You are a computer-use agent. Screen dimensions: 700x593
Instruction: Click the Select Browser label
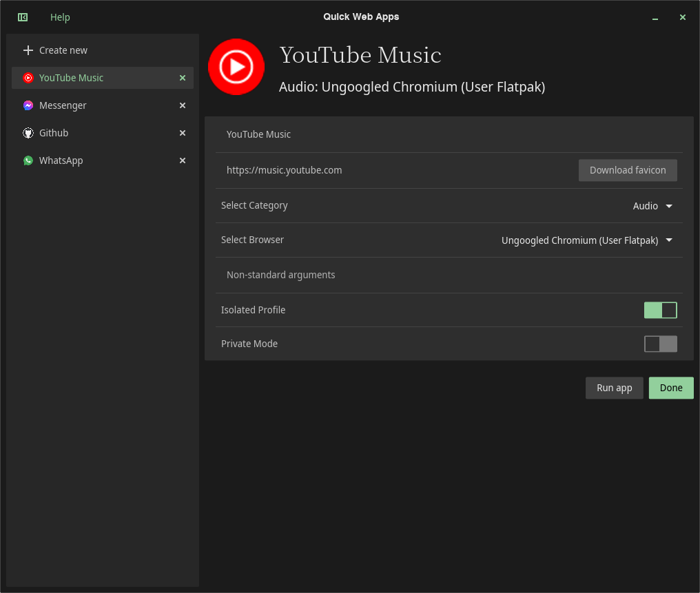(x=252, y=240)
